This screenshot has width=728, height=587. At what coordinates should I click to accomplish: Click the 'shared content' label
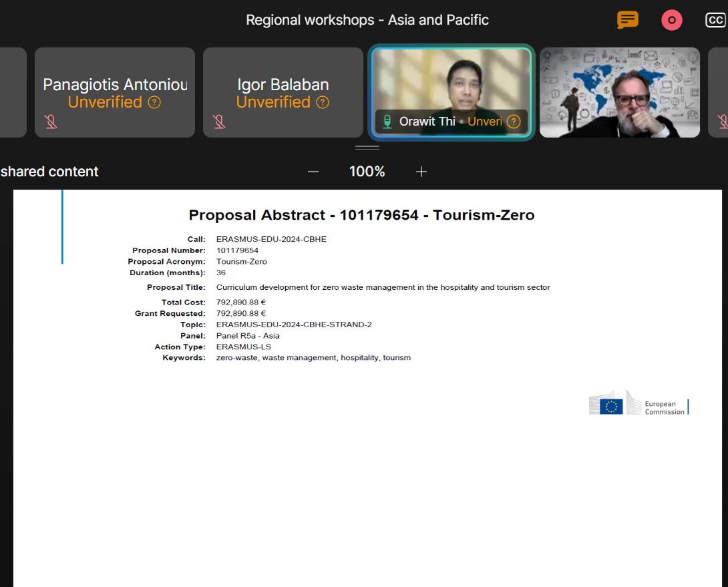(x=49, y=172)
